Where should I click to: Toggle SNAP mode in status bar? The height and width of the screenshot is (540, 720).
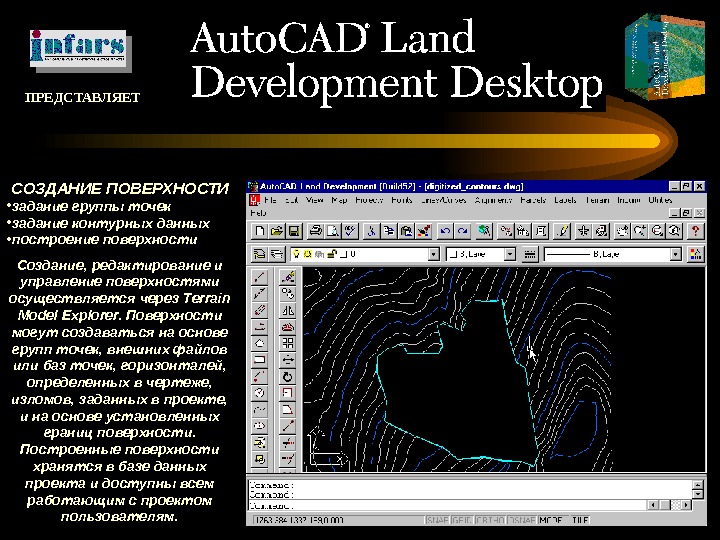(x=437, y=520)
